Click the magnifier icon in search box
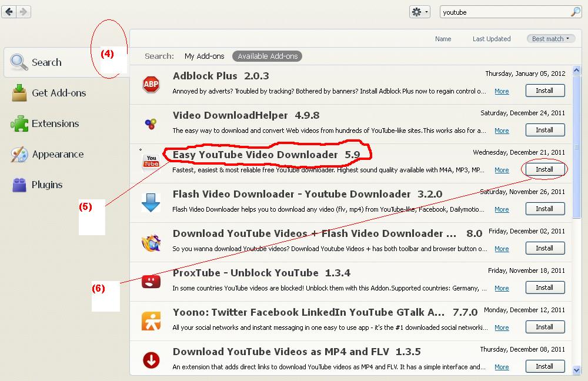Viewport: 588px width, 381px height. pos(575,12)
